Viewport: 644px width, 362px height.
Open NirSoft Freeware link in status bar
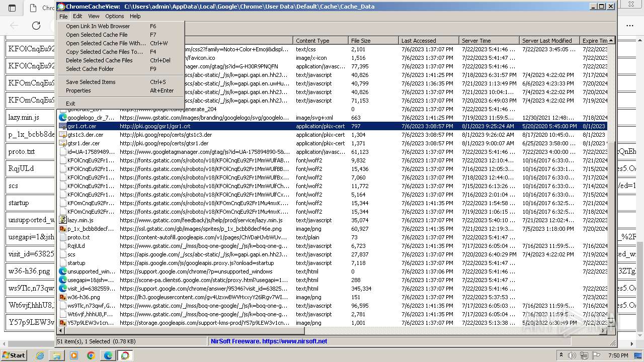[269, 341]
